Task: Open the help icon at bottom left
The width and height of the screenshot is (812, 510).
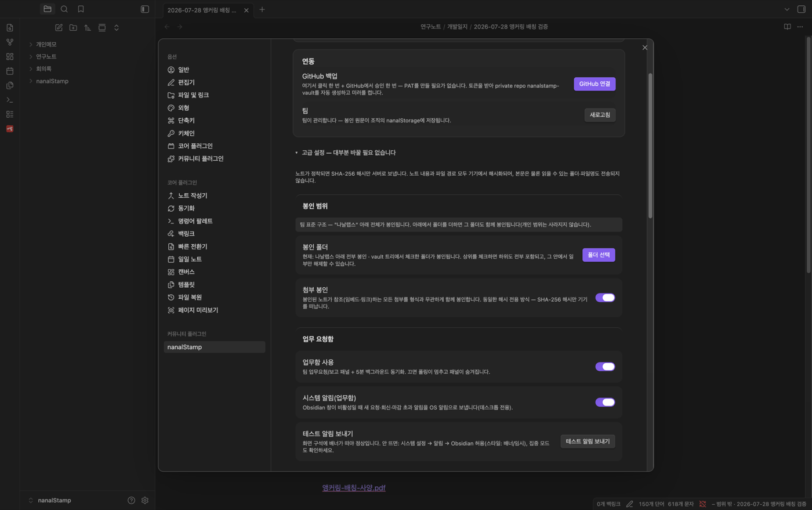Action: pyautogui.click(x=131, y=500)
